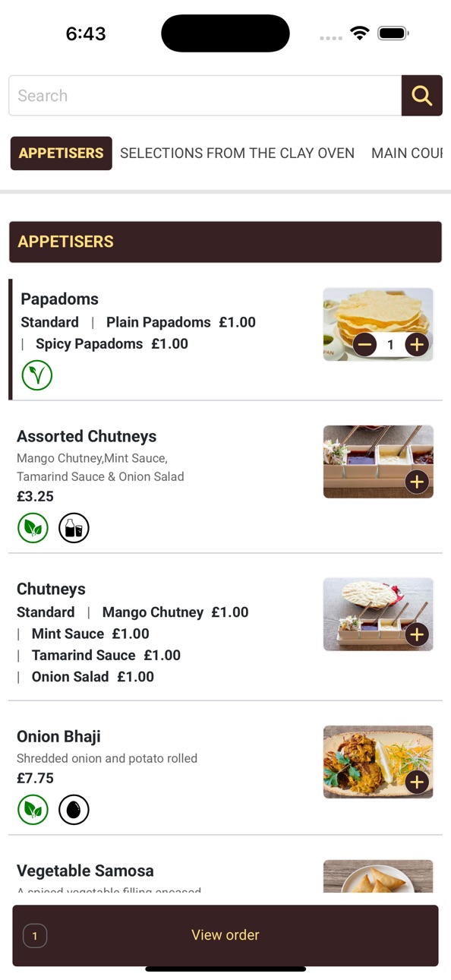Tap the egg allergen icon under Onion Bhaji
451x980 pixels.
pos(74,810)
